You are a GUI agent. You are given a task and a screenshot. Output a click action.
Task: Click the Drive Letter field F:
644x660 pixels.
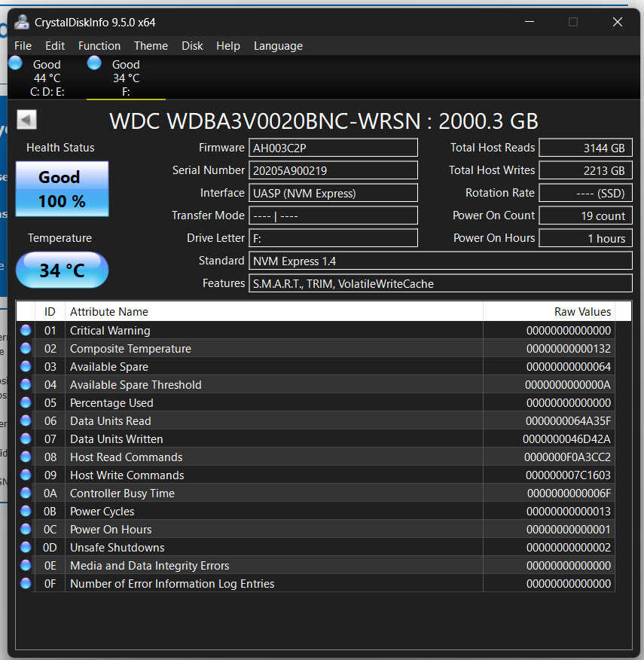[x=333, y=238]
